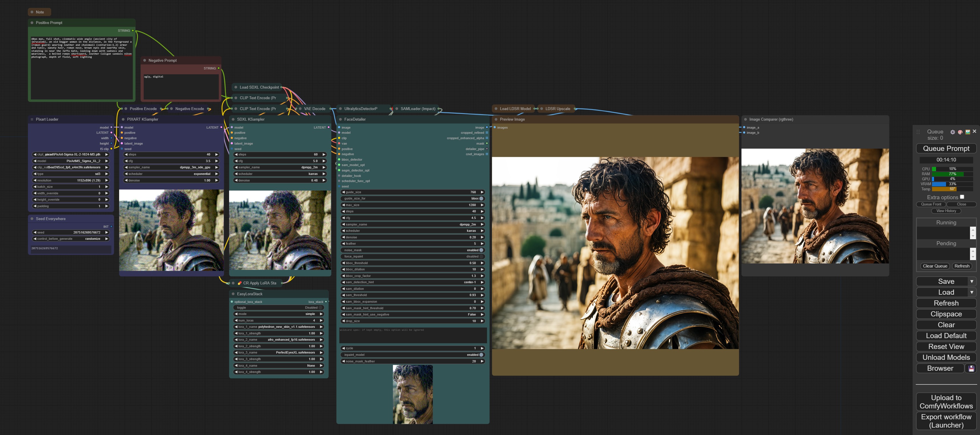Open View History in the queue panel
Image resolution: width=980 pixels, height=435 pixels.
pyautogui.click(x=946, y=211)
